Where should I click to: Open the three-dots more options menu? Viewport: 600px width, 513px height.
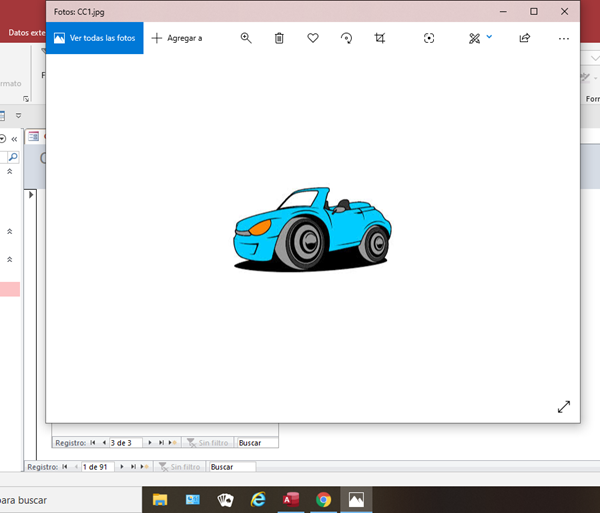click(x=563, y=38)
